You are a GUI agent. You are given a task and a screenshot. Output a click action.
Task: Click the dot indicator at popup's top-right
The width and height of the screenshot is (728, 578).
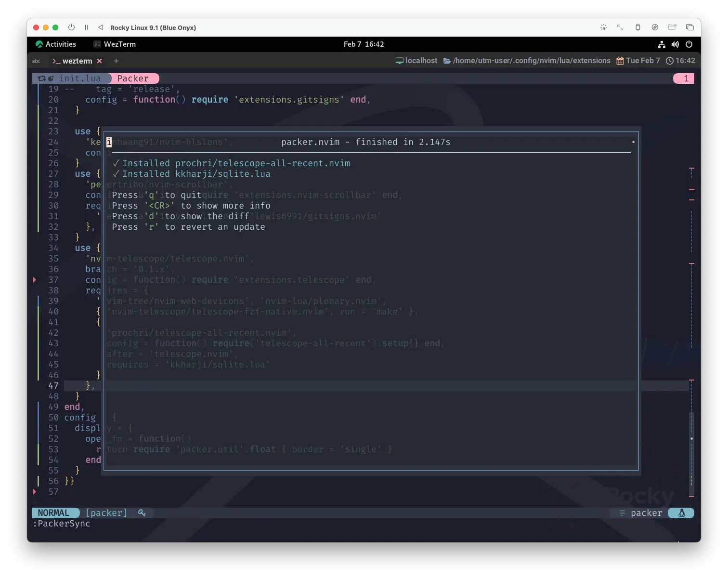click(x=633, y=142)
